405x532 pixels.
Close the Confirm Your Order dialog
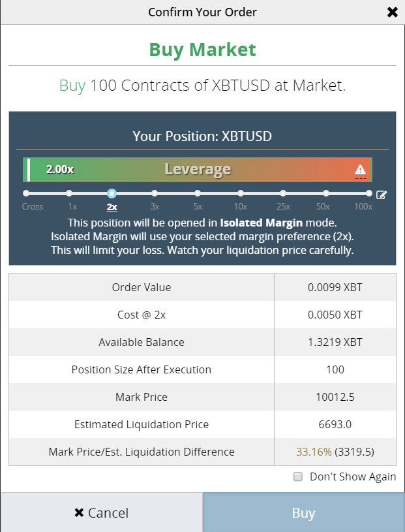tap(393, 12)
